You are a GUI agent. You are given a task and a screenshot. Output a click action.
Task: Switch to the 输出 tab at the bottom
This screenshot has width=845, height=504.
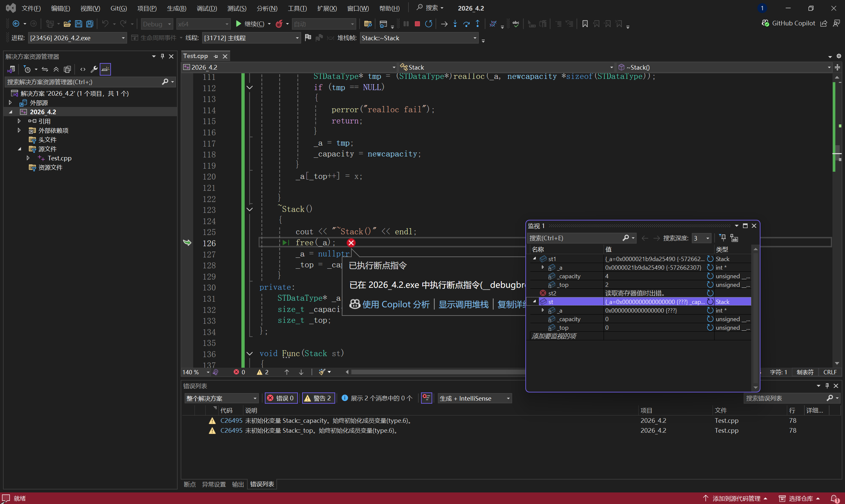(237, 484)
